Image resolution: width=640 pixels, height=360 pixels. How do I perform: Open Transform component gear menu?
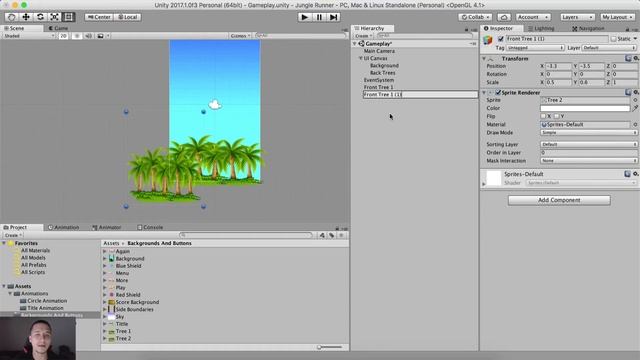point(636,58)
